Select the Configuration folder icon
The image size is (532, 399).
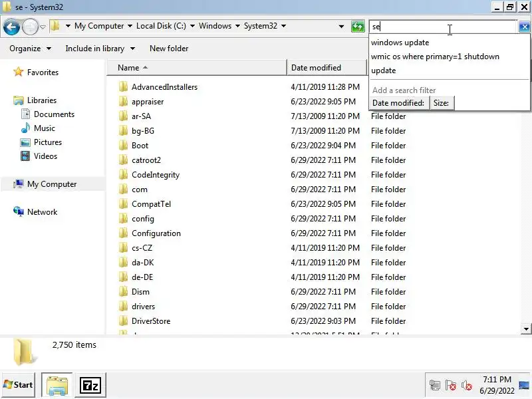click(x=123, y=233)
